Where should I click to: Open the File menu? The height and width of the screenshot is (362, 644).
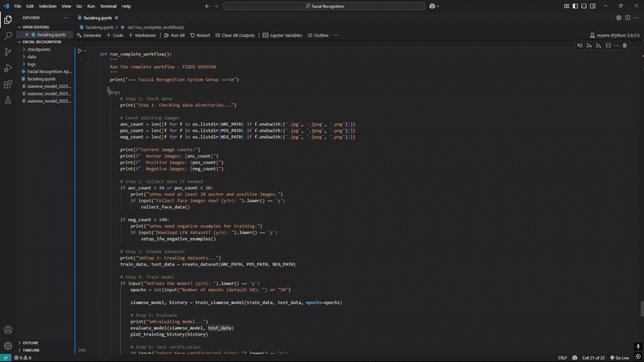pyautogui.click(x=17, y=6)
